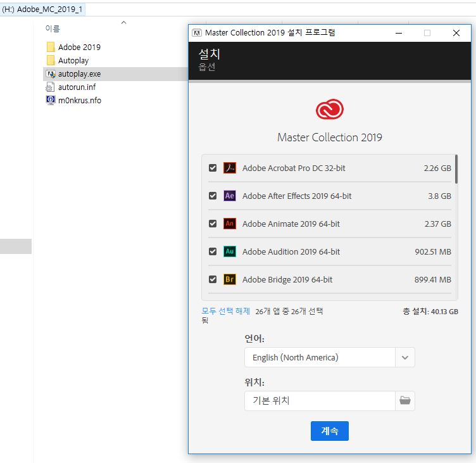This screenshot has width=476, height=463.
Task: Click the Creative Cloud logo
Action: (330, 110)
